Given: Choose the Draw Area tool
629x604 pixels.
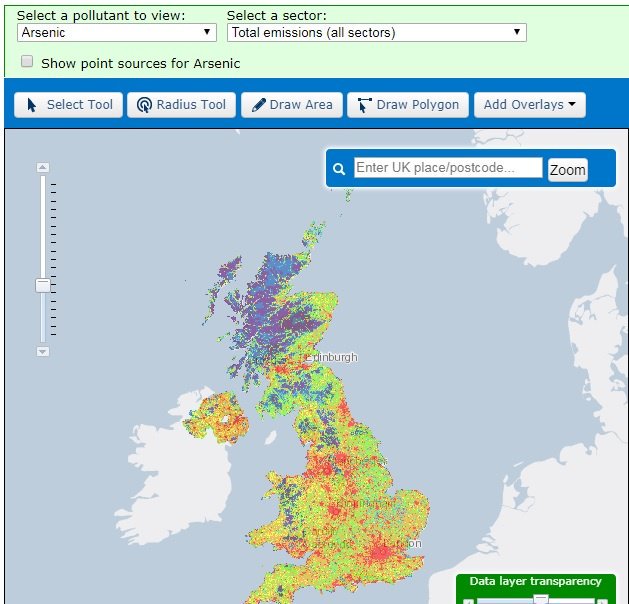Looking at the screenshot, I should point(292,105).
